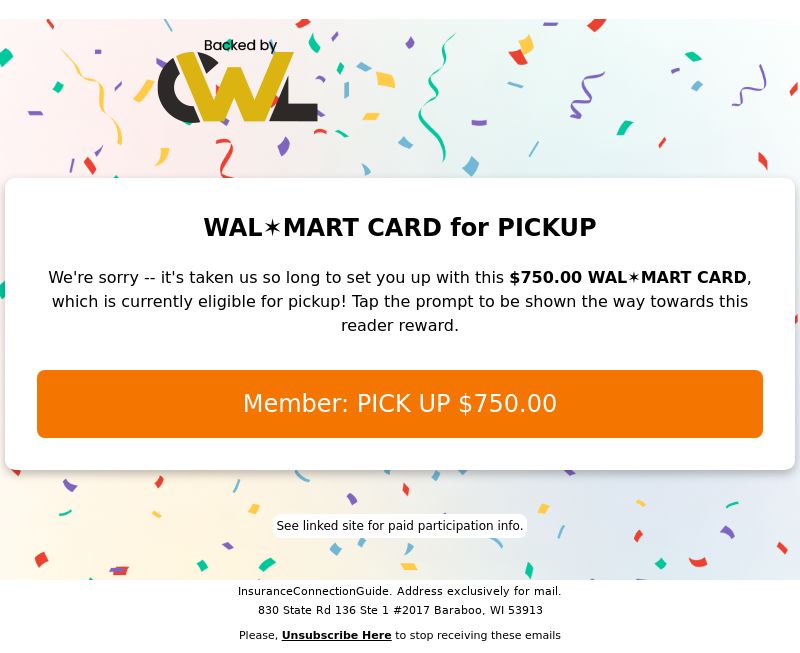Click the gold W in the logo

pos(237,87)
